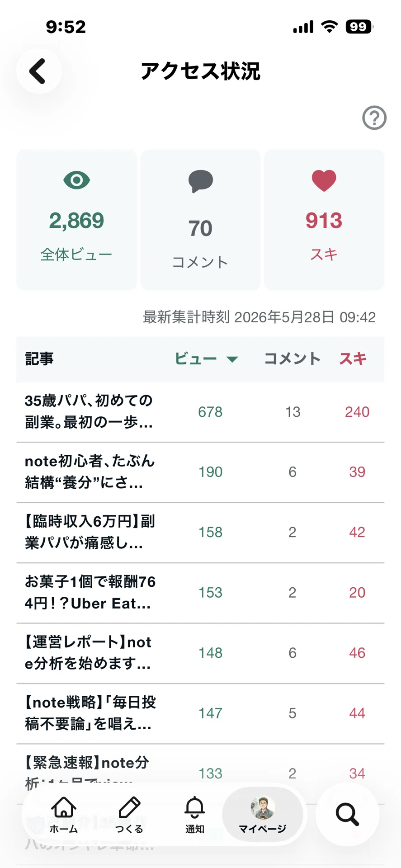Open article note初心者、たぶん結構養分
Viewport: 401px width, 868px height.
200,472
